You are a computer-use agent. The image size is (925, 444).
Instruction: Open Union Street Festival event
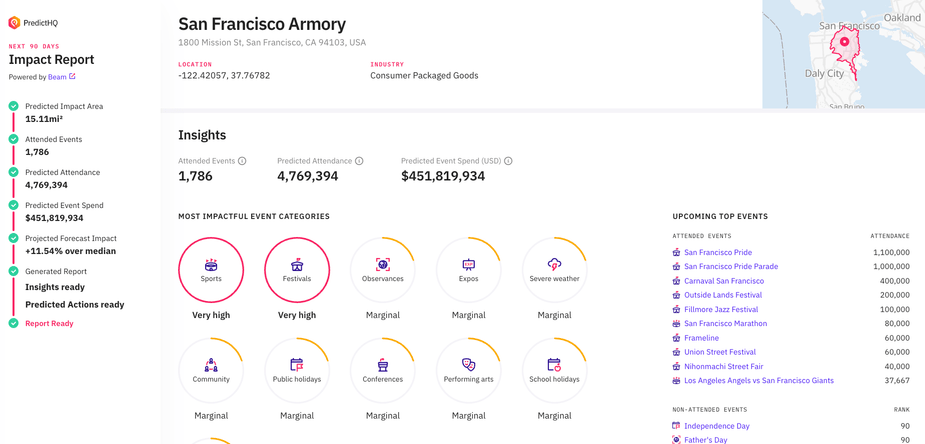click(720, 352)
